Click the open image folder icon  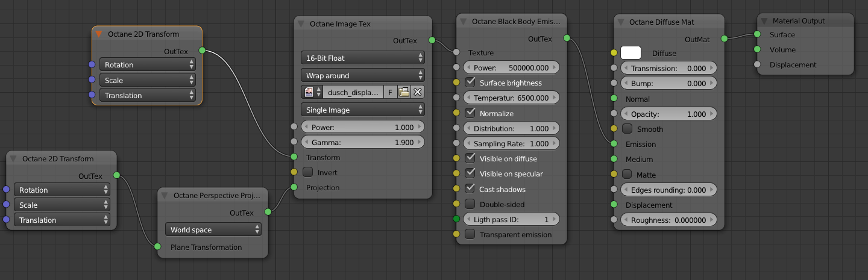(404, 92)
